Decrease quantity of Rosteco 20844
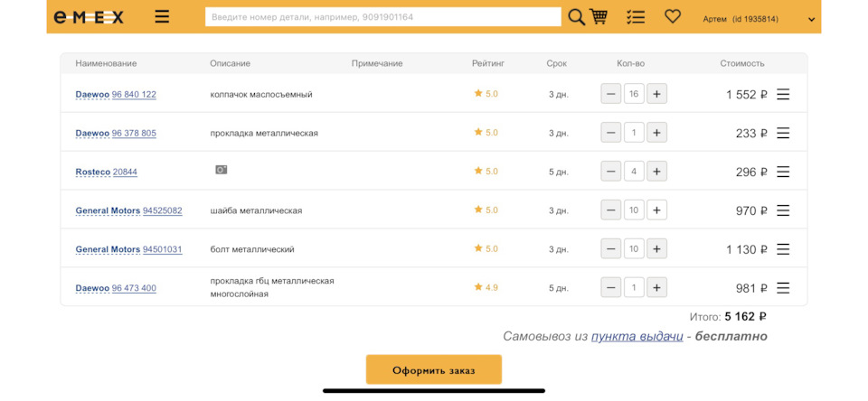 point(611,172)
